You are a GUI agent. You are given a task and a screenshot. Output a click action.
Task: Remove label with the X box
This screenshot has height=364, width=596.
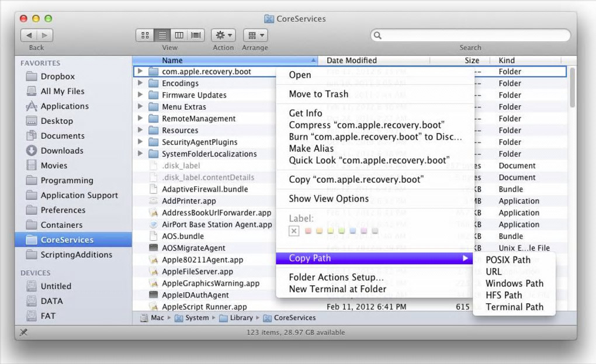pyautogui.click(x=294, y=231)
